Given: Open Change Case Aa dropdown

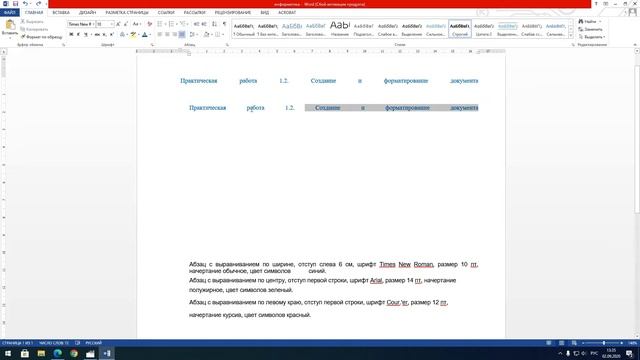Looking at the screenshot, I should [137, 24].
